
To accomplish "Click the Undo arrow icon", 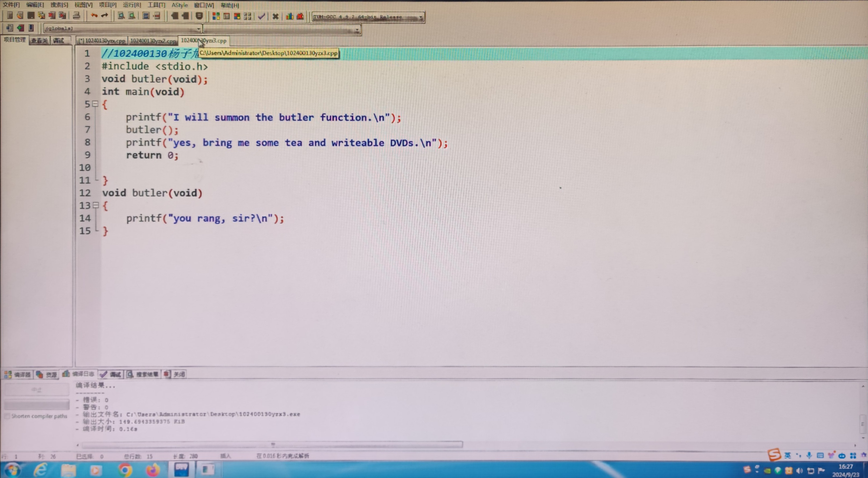I will (94, 16).
